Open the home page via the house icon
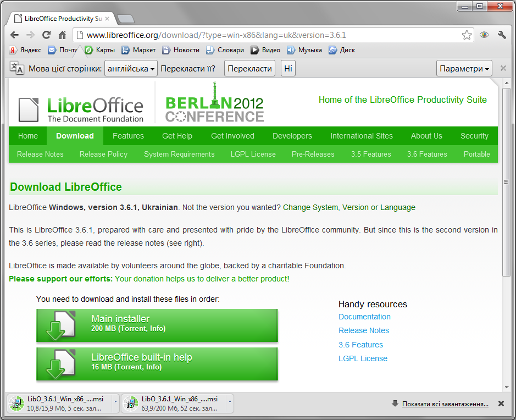Image resolution: width=516 pixels, height=420 pixels. click(62, 35)
